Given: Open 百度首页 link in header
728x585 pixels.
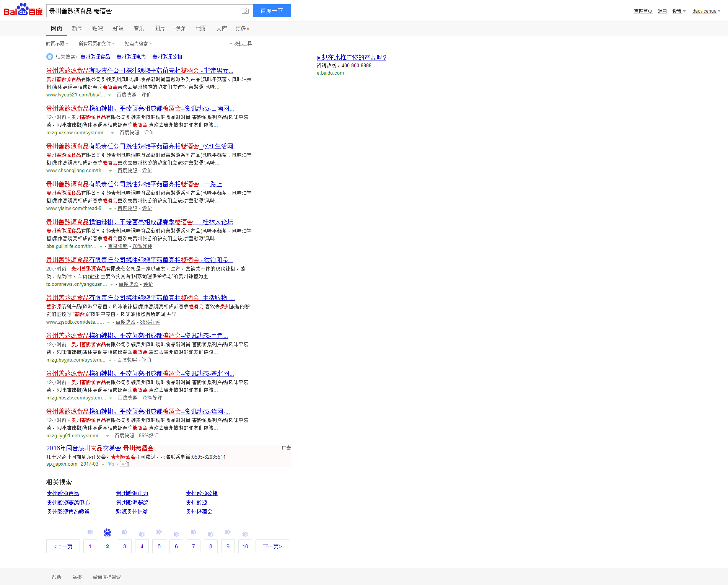Looking at the screenshot, I should point(643,11).
